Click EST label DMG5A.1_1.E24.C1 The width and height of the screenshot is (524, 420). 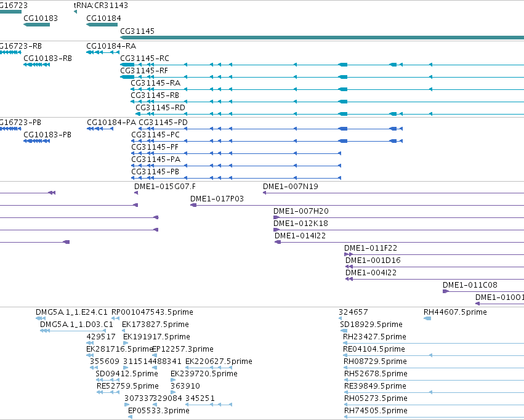pos(72,312)
